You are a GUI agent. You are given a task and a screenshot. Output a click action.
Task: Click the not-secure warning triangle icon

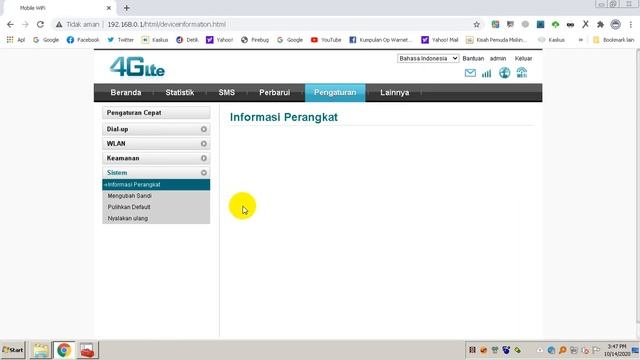coord(59,24)
